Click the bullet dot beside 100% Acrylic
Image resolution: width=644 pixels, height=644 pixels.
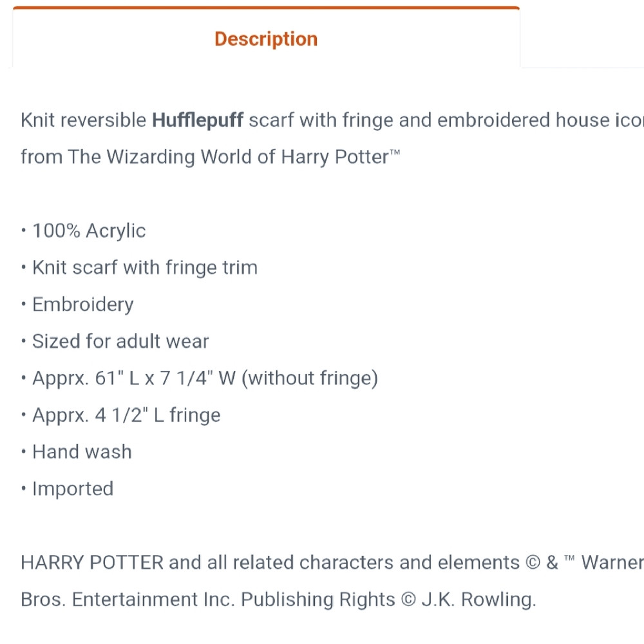click(x=24, y=231)
